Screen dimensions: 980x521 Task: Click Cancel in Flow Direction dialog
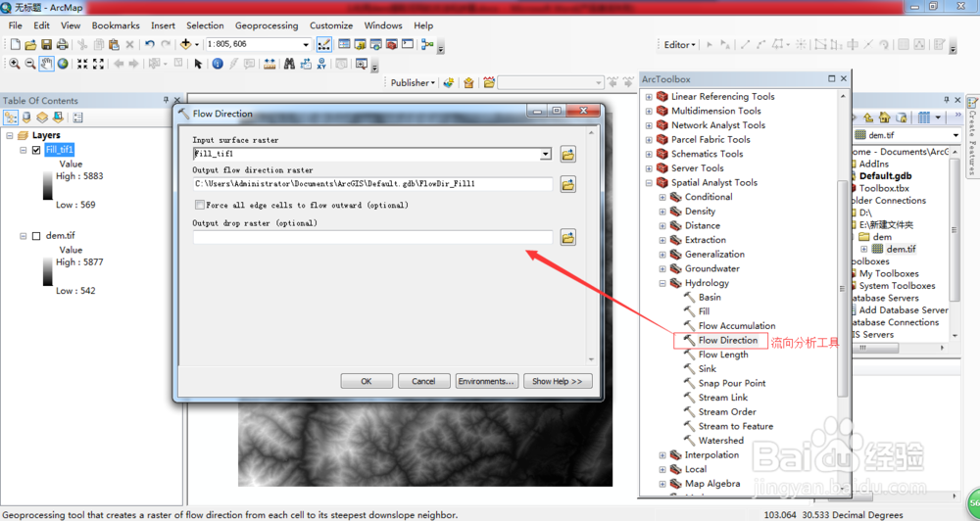coord(423,381)
